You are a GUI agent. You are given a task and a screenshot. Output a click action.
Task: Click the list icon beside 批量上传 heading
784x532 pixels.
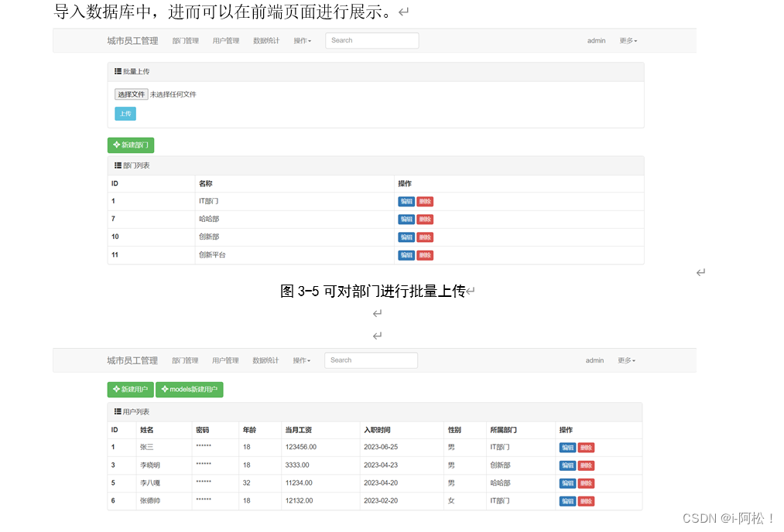(118, 71)
